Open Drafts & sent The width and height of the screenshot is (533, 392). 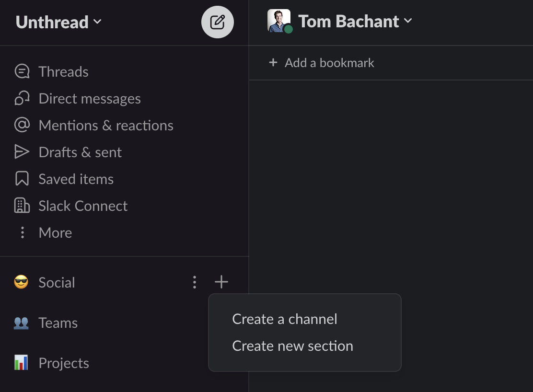(x=80, y=152)
